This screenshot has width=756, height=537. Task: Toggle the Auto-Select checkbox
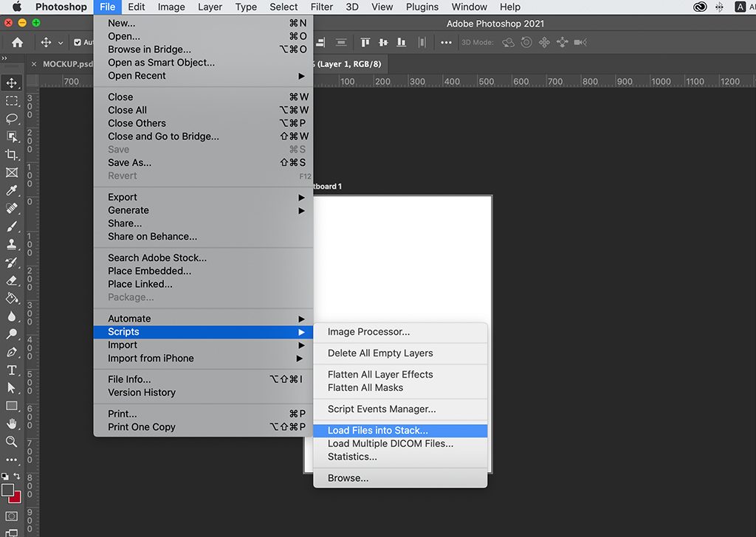(78, 43)
